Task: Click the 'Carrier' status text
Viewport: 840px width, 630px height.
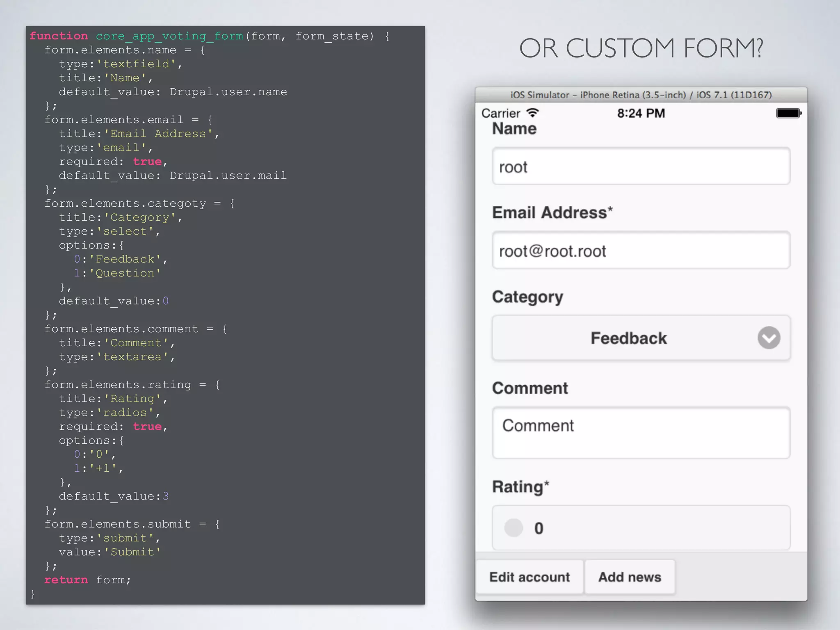Action: coord(501,113)
